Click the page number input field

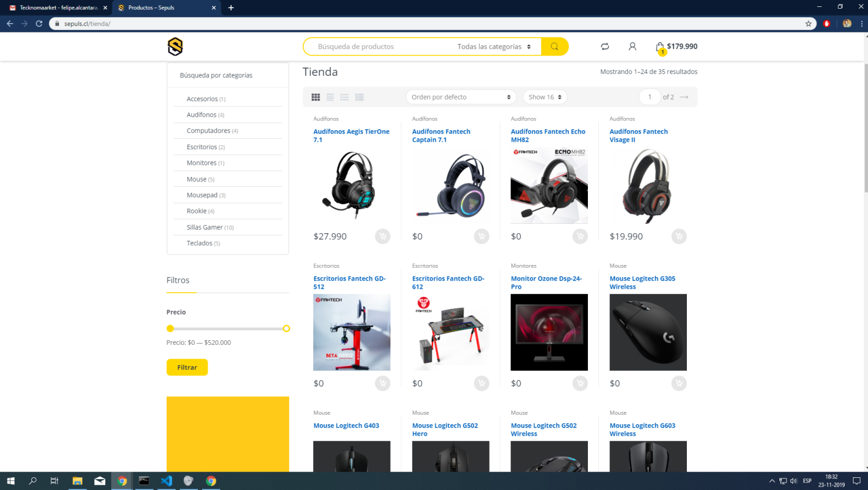[650, 97]
